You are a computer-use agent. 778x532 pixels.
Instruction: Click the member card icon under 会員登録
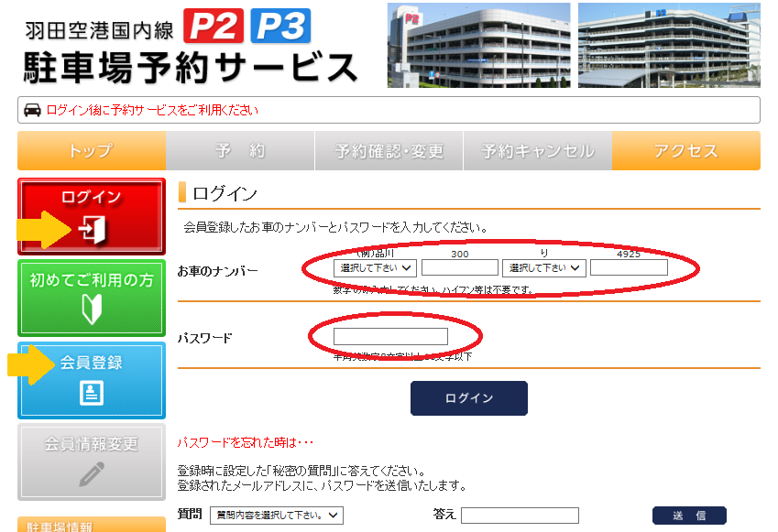[x=92, y=393]
